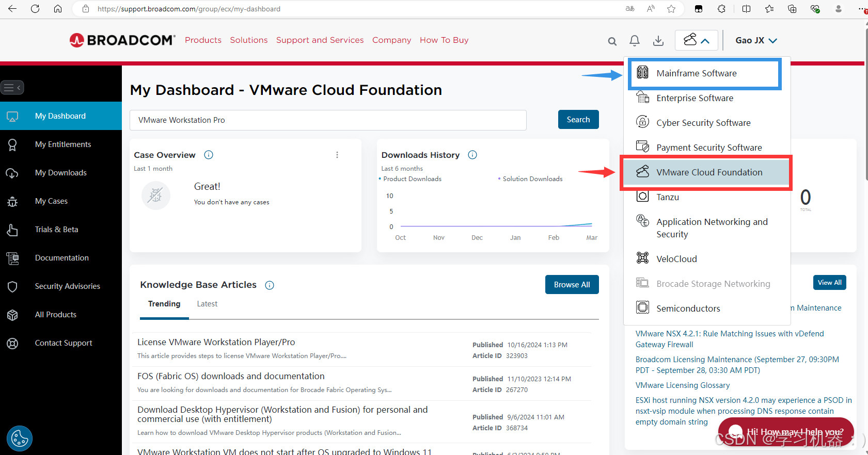Click the View All button

click(830, 283)
